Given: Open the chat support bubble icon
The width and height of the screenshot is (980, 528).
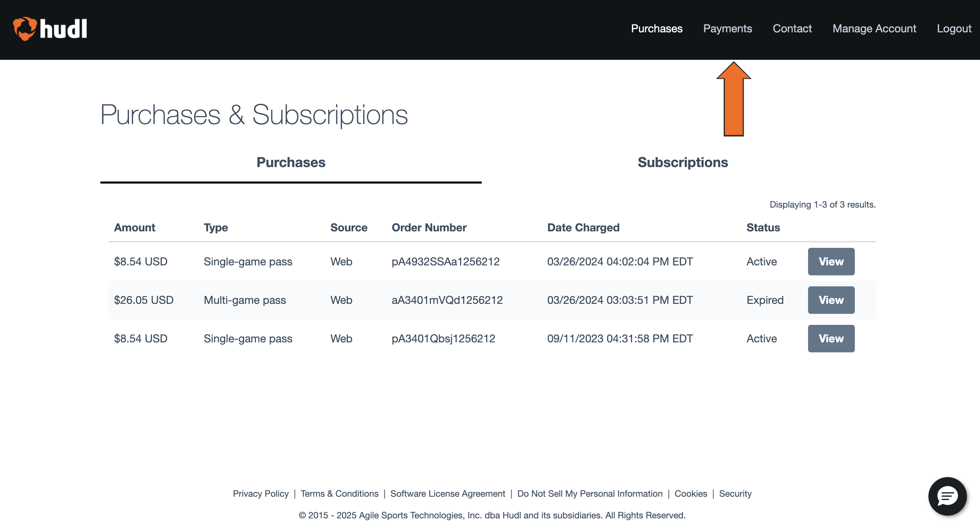Looking at the screenshot, I should click(947, 496).
